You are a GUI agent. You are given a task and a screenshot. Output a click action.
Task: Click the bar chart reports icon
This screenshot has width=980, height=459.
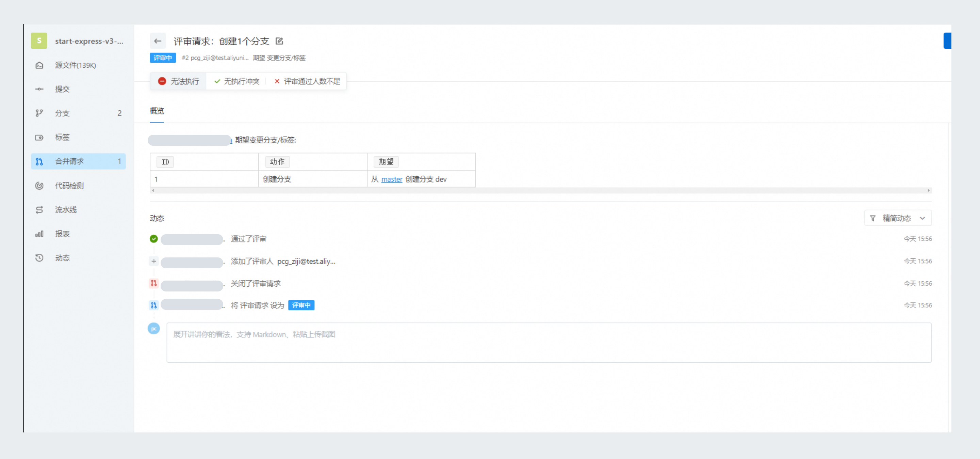(x=39, y=234)
